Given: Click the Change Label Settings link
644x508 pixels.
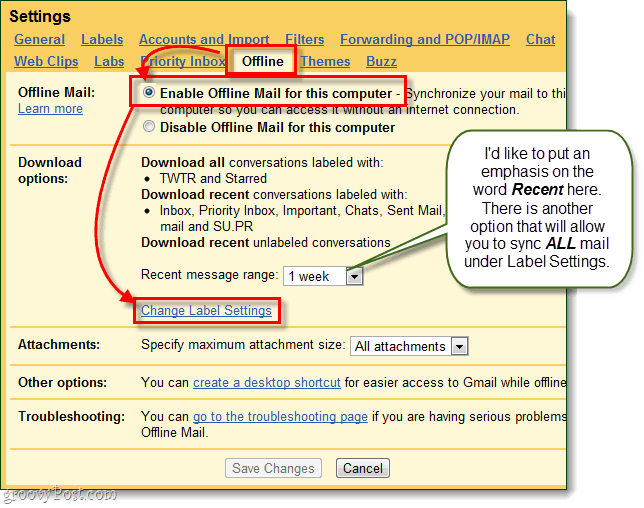Looking at the screenshot, I should (x=206, y=310).
